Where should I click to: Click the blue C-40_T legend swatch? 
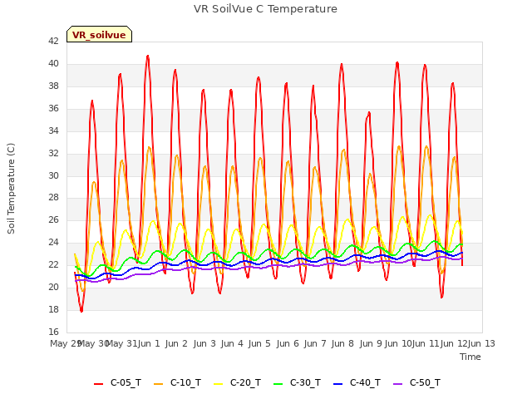(337, 384)
